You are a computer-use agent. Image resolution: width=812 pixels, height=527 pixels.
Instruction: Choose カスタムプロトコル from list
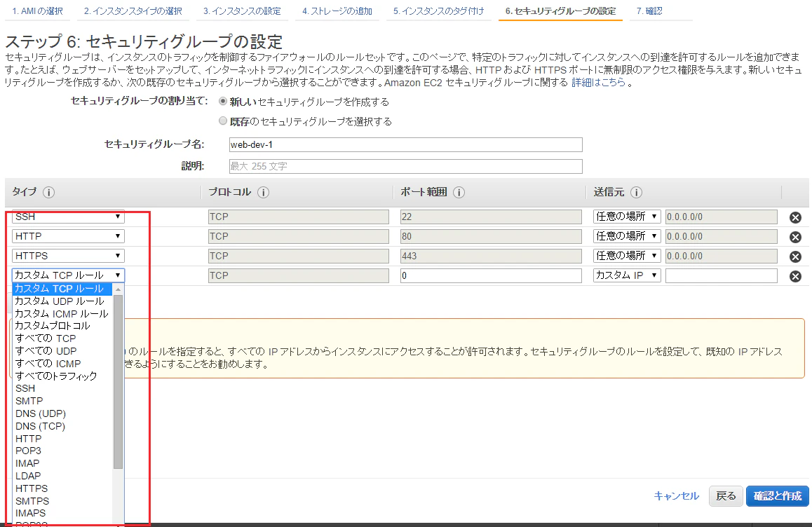(x=62, y=326)
